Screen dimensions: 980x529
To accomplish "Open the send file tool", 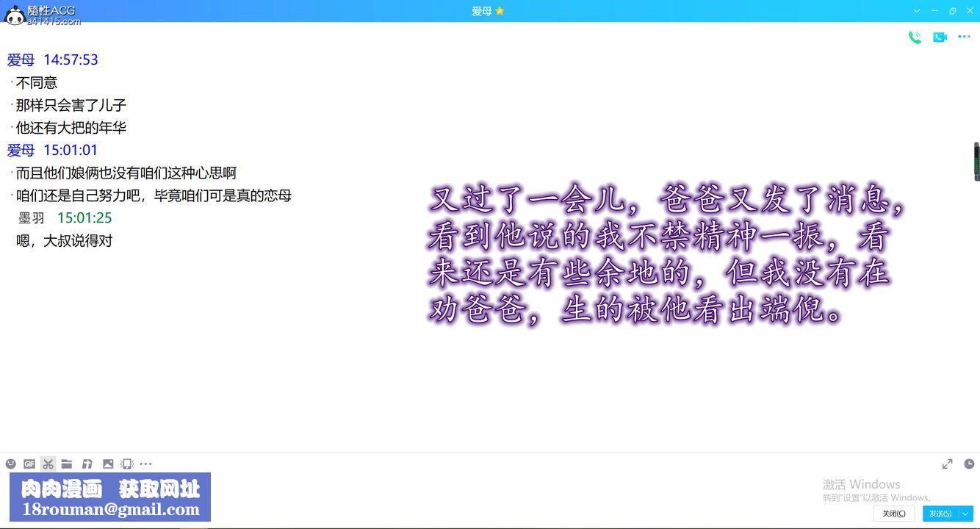I will 67,464.
